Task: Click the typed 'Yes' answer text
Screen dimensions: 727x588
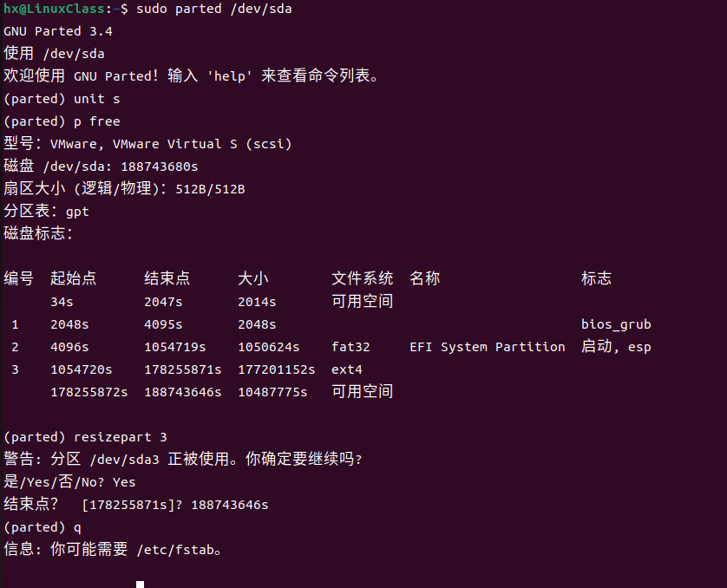Action: click(x=124, y=482)
